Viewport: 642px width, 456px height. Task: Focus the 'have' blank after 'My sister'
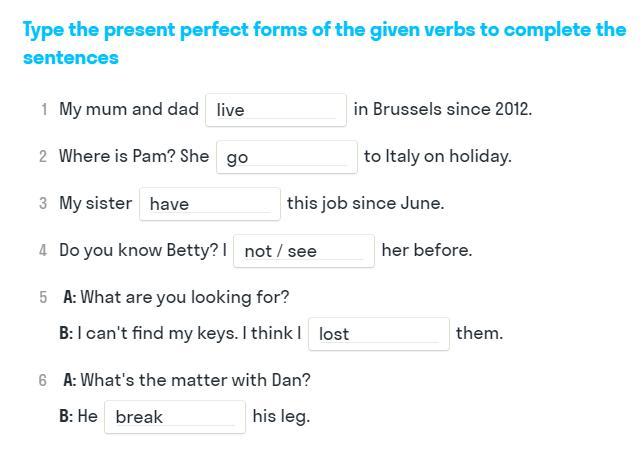tap(210, 204)
